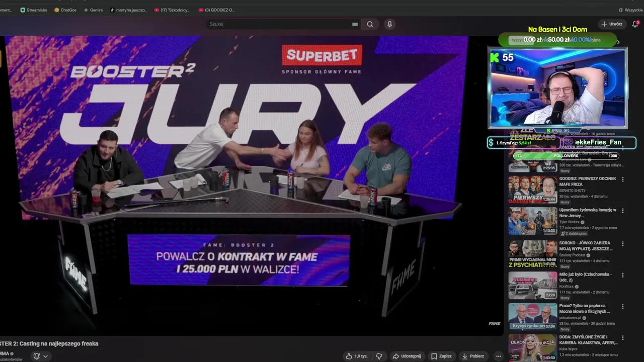Open the Szalony Podcast channel
Screen dimensions: 644x362
click(574, 255)
